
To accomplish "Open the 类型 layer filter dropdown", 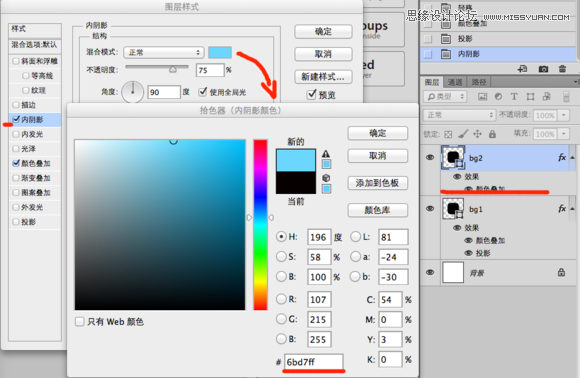I will click(x=445, y=97).
